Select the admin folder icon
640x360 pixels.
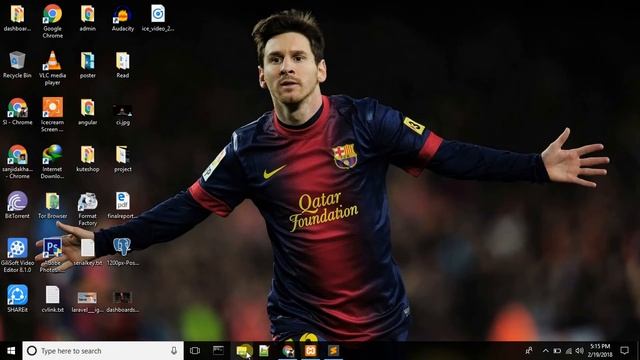87,18
